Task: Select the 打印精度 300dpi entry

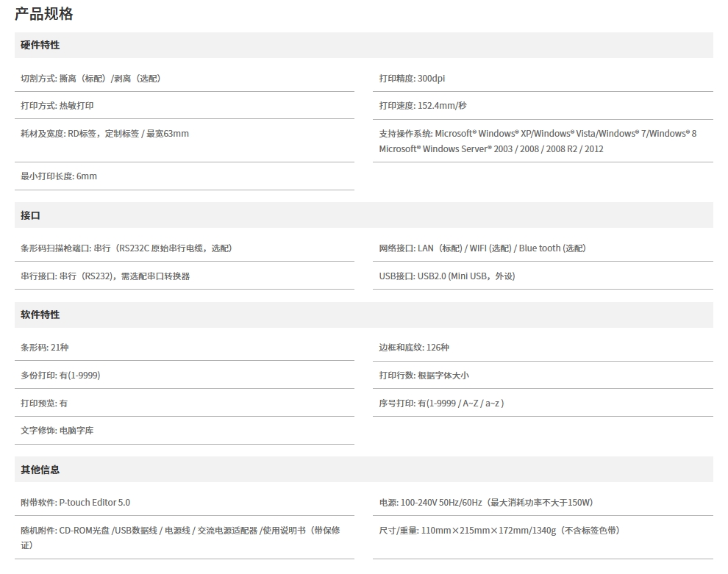Action: pos(412,78)
